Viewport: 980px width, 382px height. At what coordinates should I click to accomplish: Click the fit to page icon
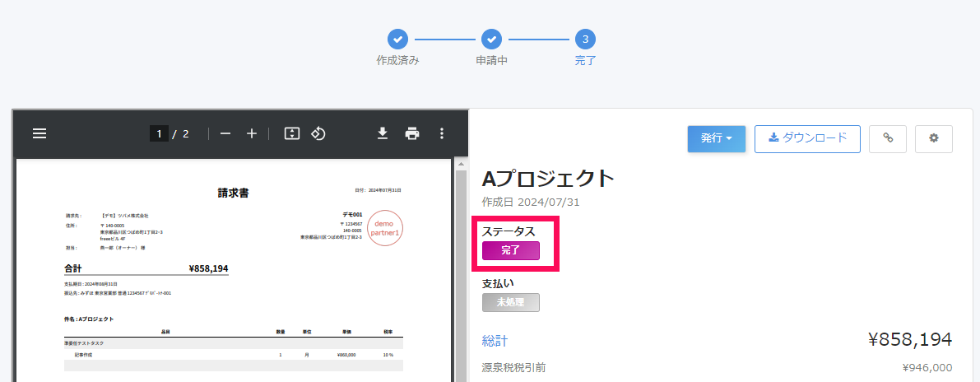point(292,133)
